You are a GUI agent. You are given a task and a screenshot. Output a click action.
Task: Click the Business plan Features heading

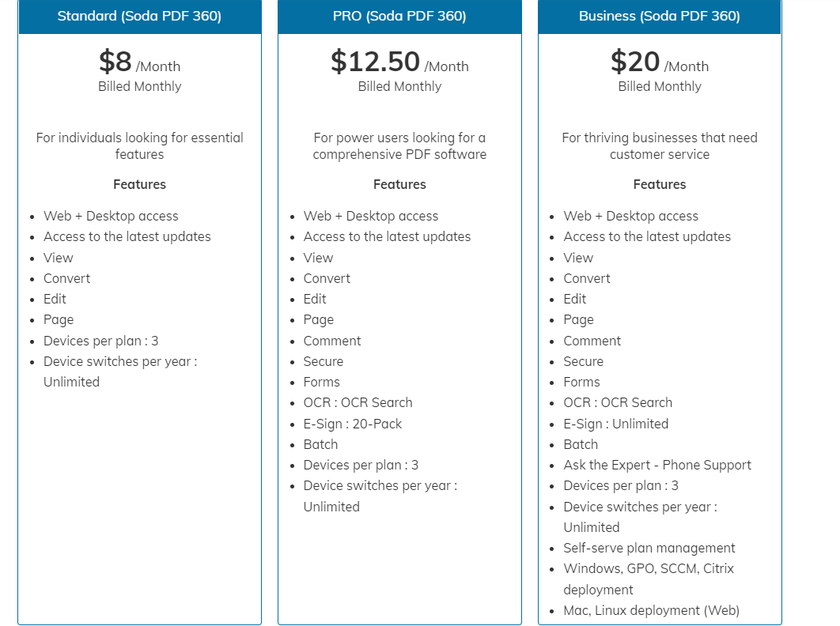coord(660,184)
